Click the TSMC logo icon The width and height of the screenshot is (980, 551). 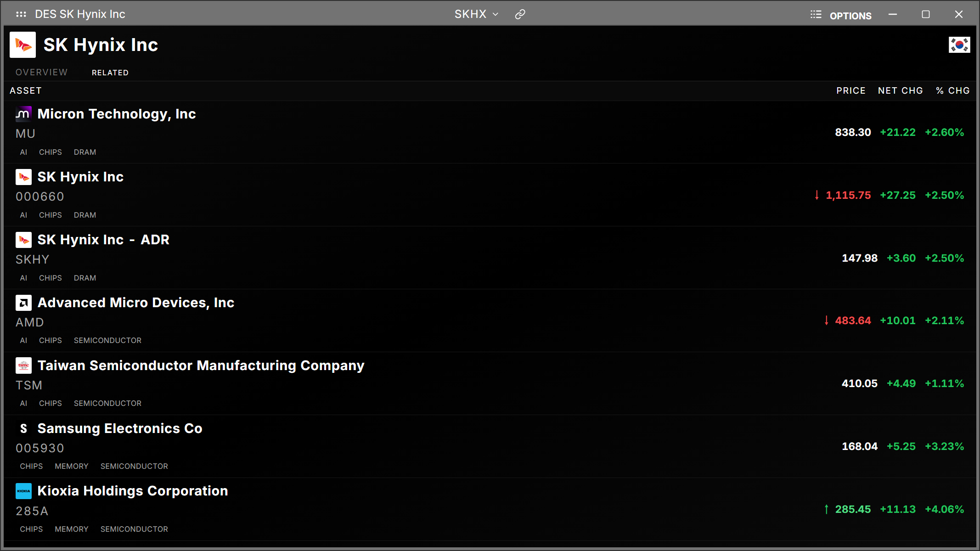23,365
